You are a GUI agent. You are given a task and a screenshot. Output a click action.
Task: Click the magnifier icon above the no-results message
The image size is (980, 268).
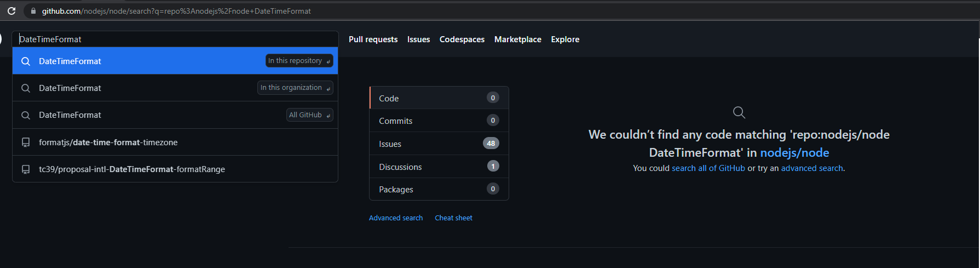739,112
